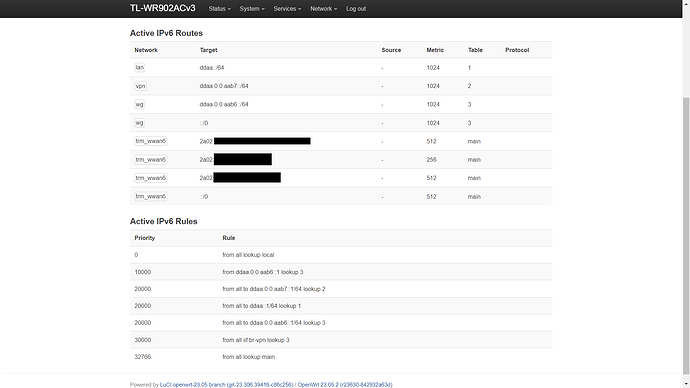Select the Network column header

point(146,50)
